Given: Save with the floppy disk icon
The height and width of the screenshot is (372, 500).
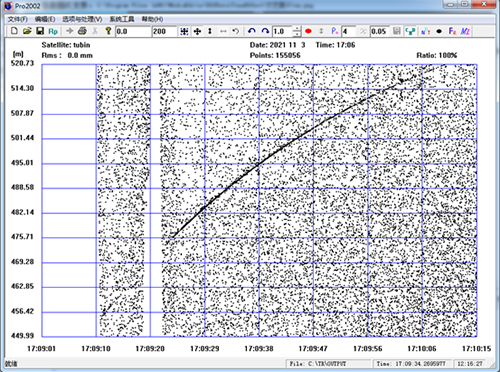Looking at the screenshot, I should [x=40, y=31].
